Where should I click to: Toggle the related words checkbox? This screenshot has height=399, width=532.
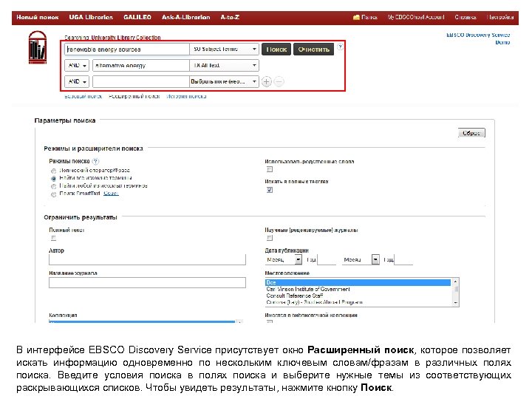(x=270, y=169)
